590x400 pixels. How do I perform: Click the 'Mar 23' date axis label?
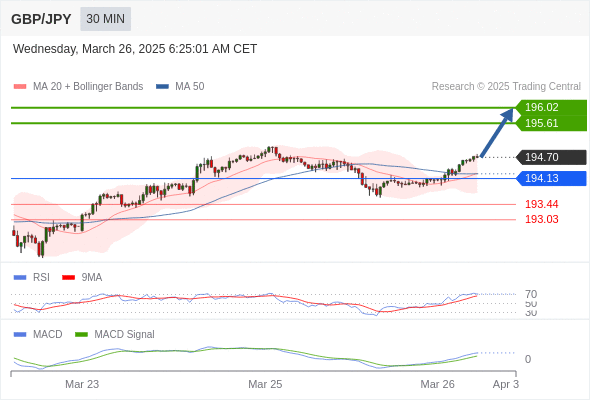[82, 385]
